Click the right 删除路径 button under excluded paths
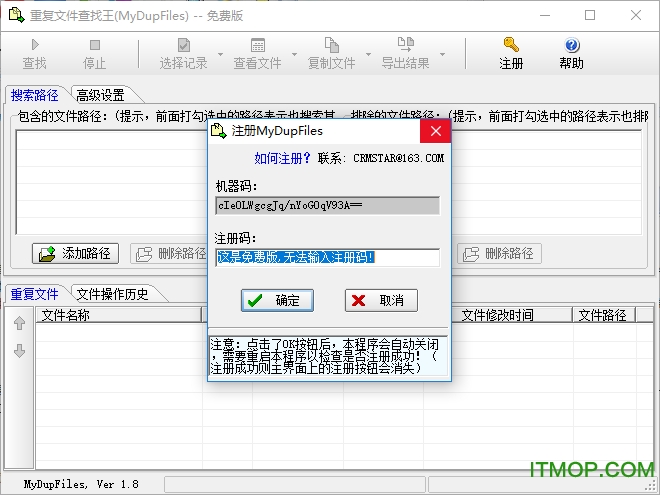This screenshot has height=495, width=660. [x=499, y=253]
